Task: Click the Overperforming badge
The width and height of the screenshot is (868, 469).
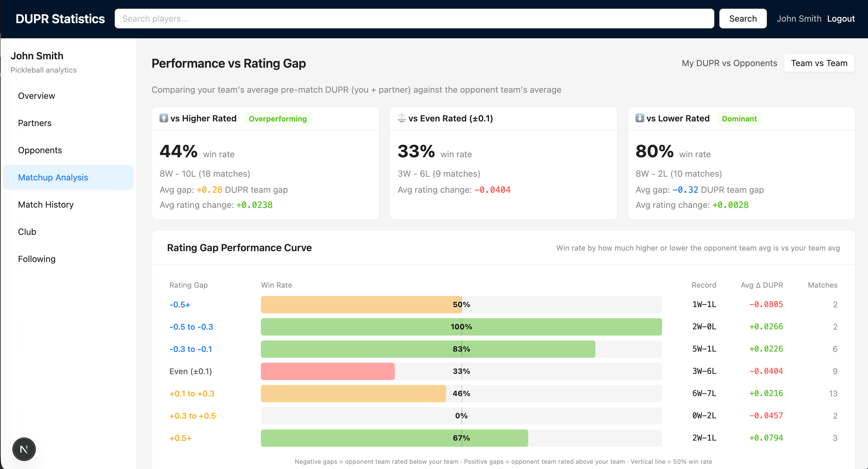Action: coord(277,119)
